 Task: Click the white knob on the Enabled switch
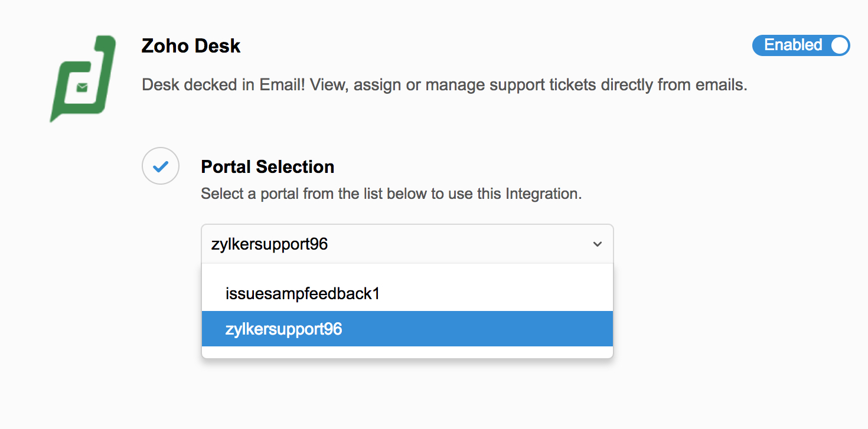pos(839,45)
